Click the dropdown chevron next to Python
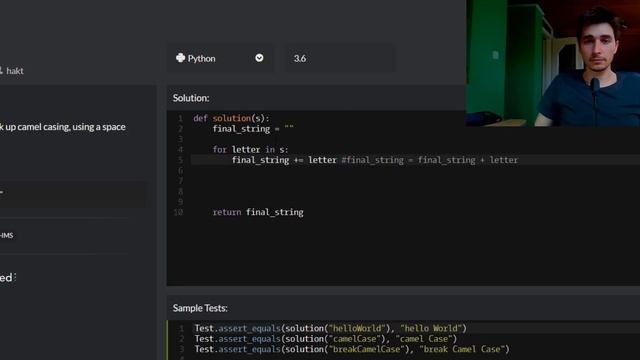 pos(259,58)
